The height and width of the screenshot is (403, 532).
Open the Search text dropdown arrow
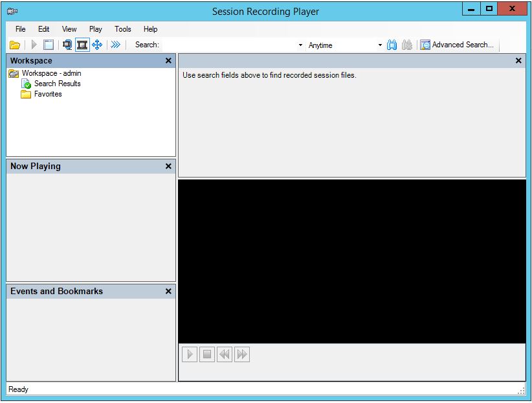[299, 45]
